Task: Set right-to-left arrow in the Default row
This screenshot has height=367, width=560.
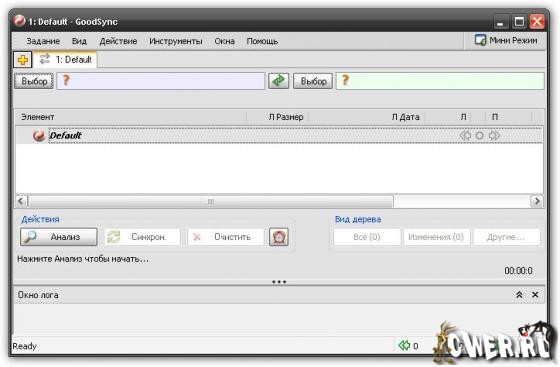Action: click(465, 135)
